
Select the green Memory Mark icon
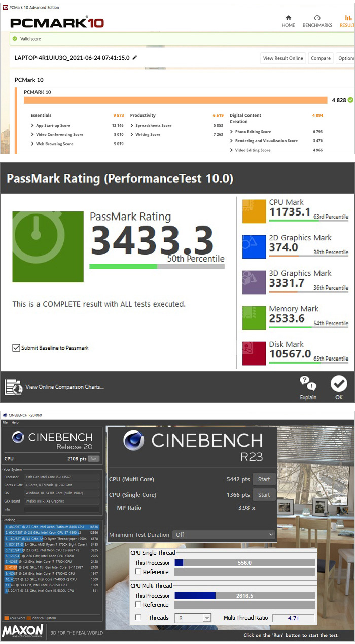[254, 317]
